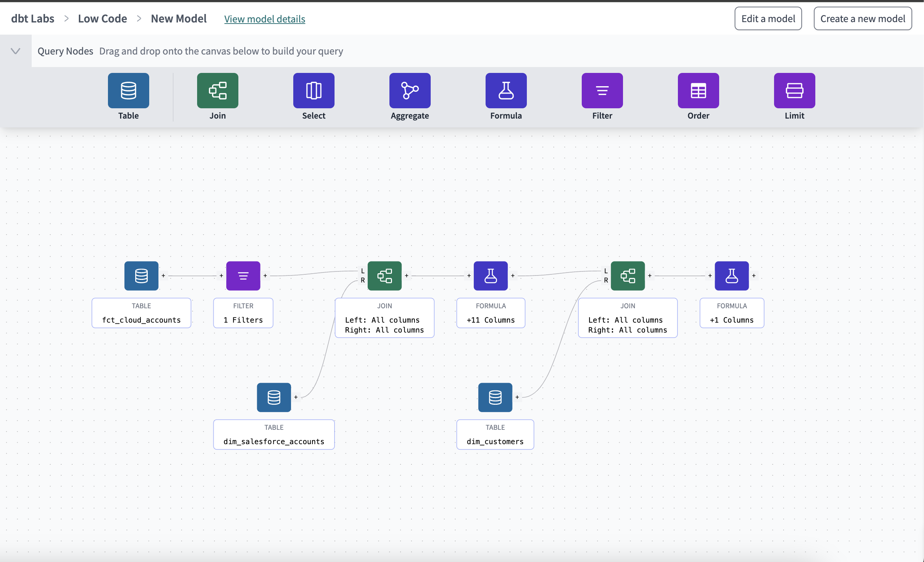
Task: Pick the Join node from the palette
Action: coord(217,90)
